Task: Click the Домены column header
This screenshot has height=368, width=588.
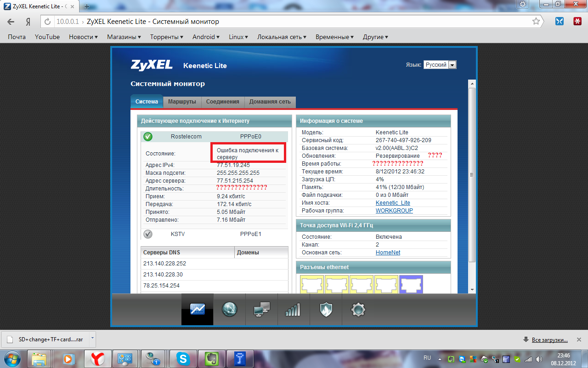Action: click(261, 253)
